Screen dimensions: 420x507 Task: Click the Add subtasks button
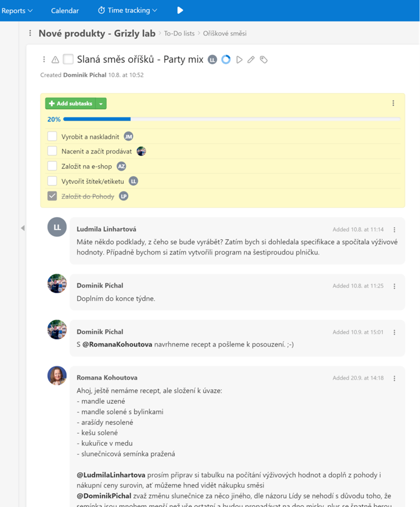(71, 104)
